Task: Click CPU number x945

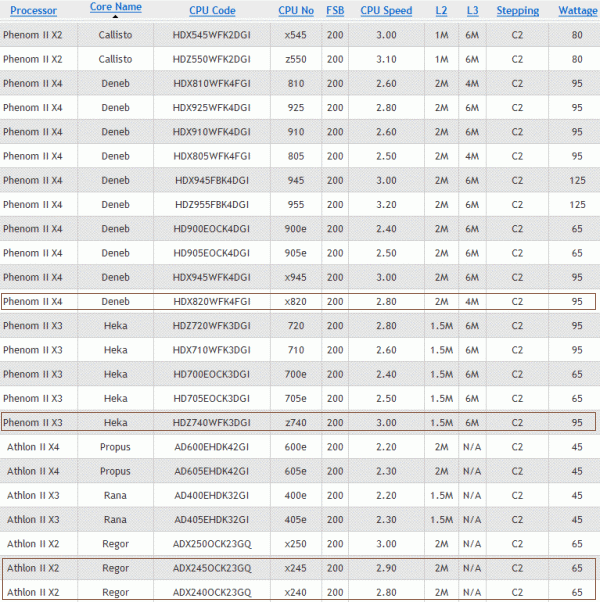Action: click(296, 277)
